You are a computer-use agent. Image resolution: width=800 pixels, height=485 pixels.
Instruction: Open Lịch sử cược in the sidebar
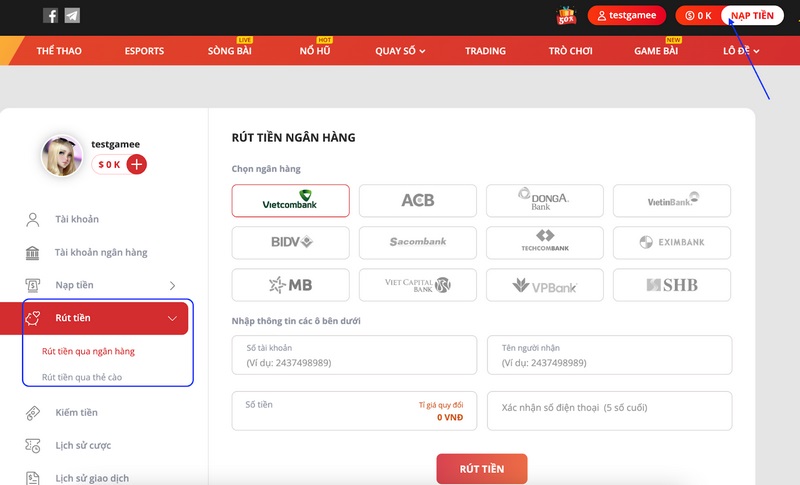[x=82, y=445]
